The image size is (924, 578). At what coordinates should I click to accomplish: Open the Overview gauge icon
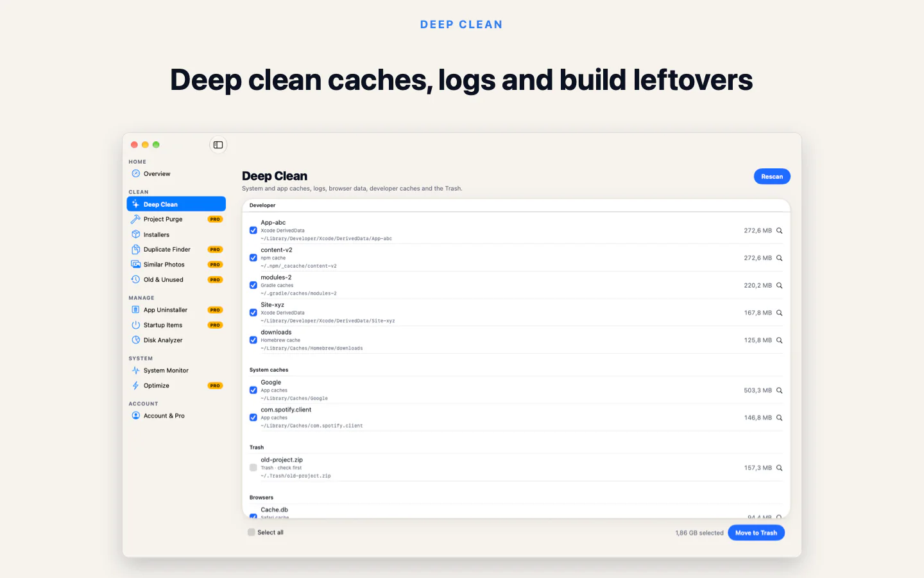click(x=136, y=174)
